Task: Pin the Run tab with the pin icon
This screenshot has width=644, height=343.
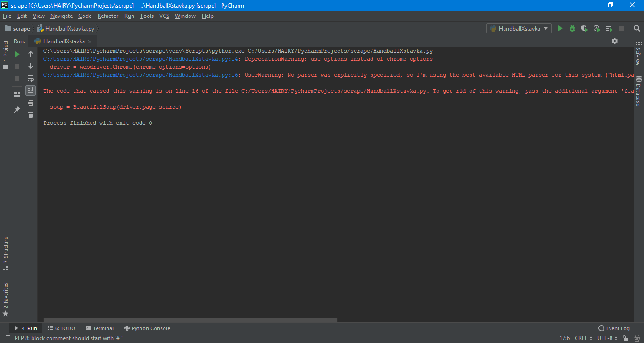Action: pyautogui.click(x=17, y=109)
